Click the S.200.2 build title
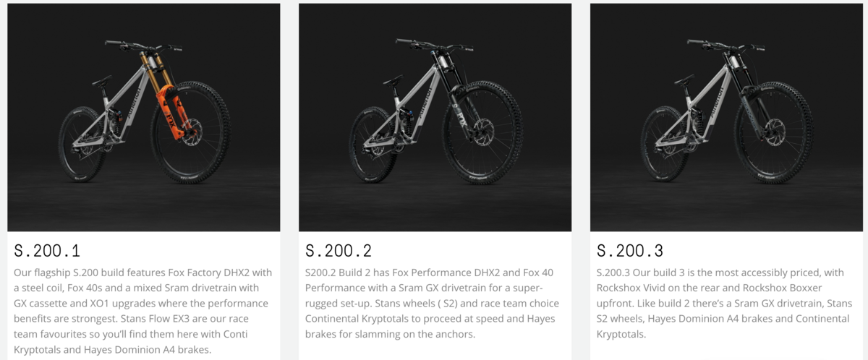The height and width of the screenshot is (360, 868). 339,252
